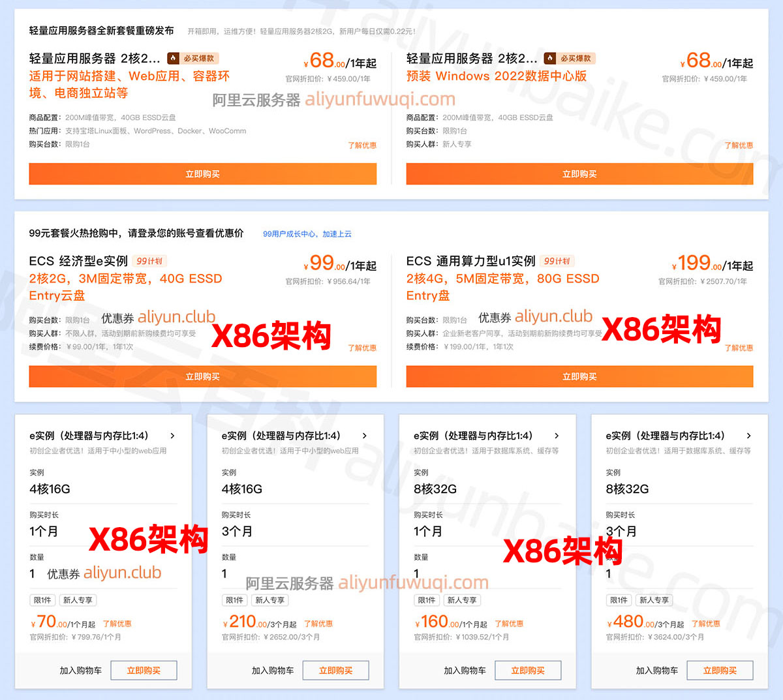The width and height of the screenshot is (783, 700).
Task: Click the ECS 通用算力型u1实例 title
Action: pos(470,261)
